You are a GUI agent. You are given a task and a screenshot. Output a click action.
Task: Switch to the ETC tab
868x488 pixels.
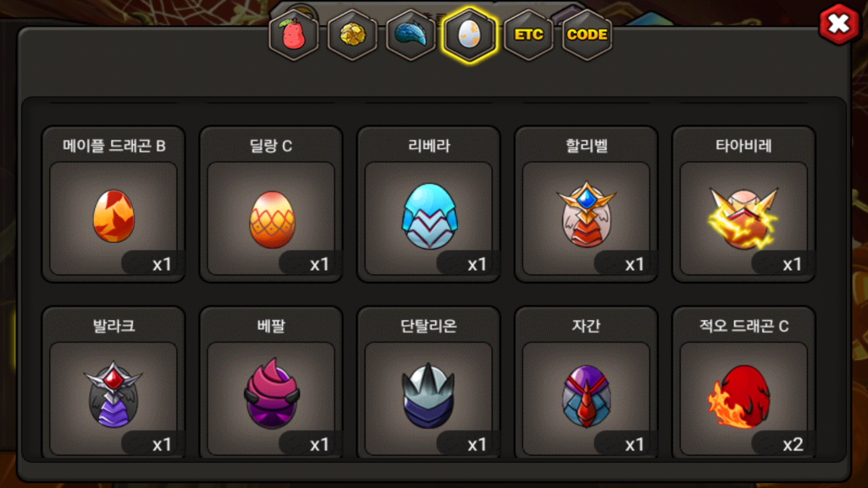528,35
